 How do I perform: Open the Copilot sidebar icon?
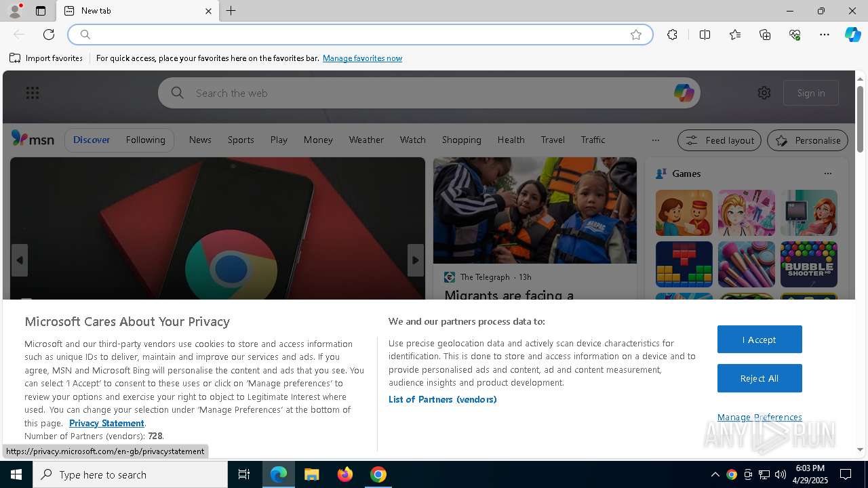[x=852, y=35]
